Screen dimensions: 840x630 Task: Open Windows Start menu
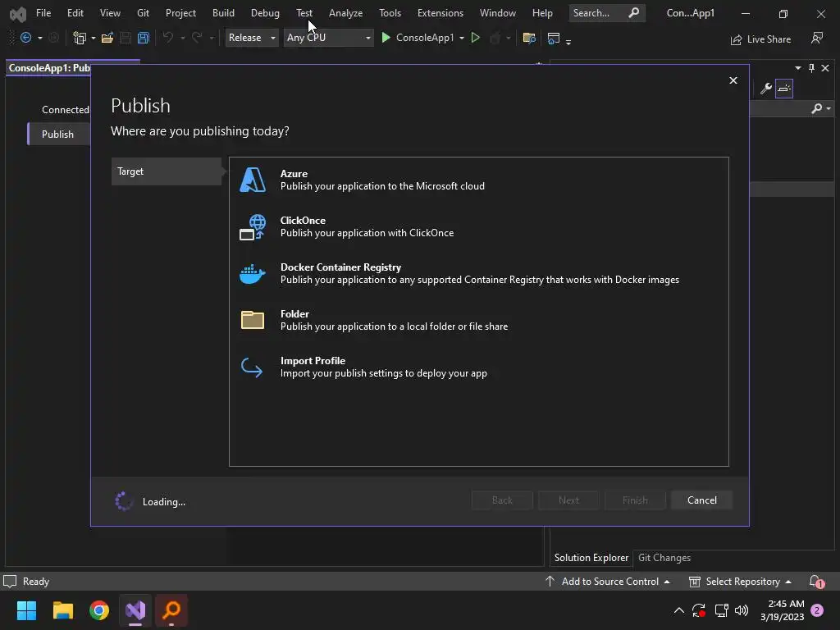[27, 610]
